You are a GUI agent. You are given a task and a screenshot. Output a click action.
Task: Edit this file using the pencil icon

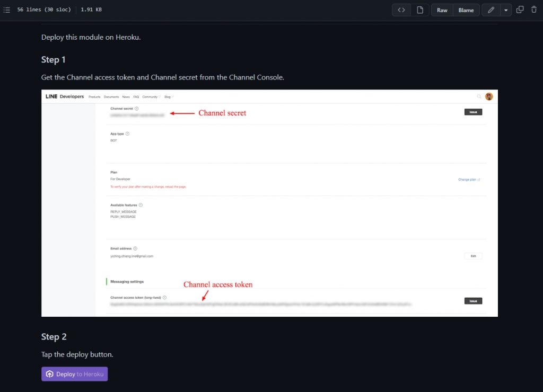pyautogui.click(x=491, y=10)
